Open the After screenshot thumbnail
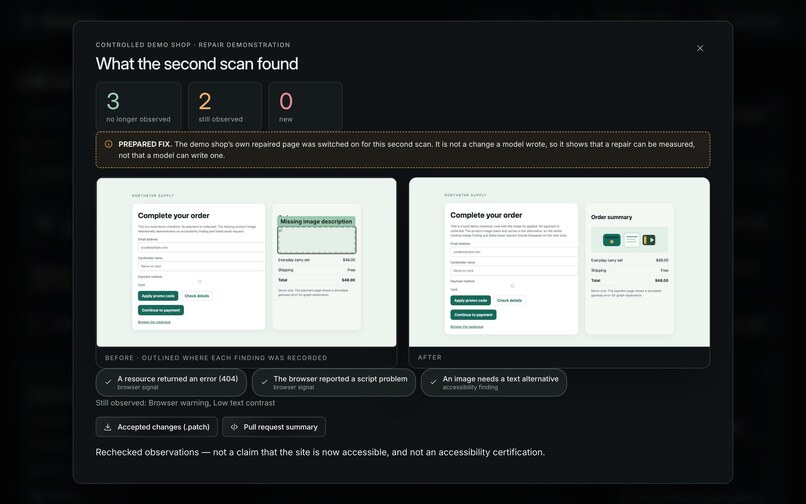The height and width of the screenshot is (504, 806). pos(559,262)
